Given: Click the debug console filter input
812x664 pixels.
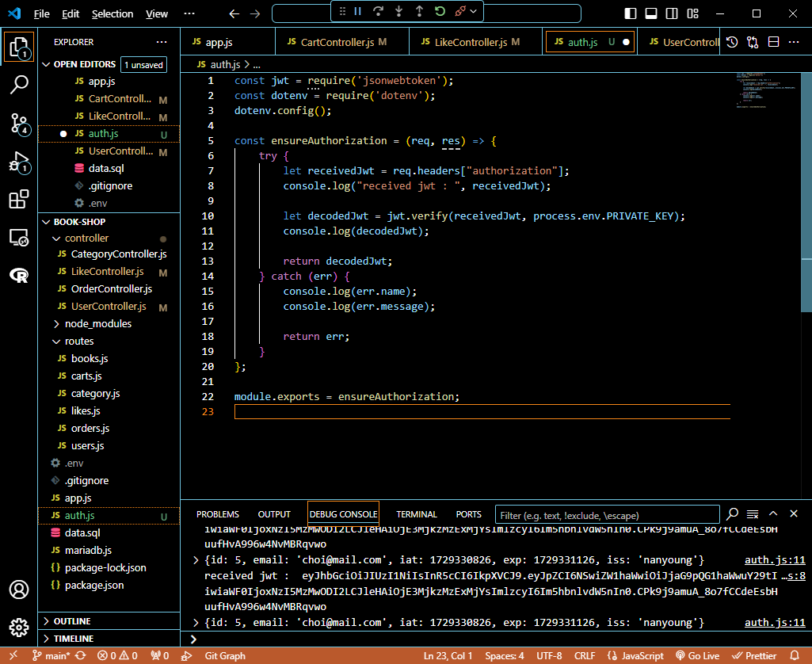Looking at the screenshot, I should (x=608, y=515).
